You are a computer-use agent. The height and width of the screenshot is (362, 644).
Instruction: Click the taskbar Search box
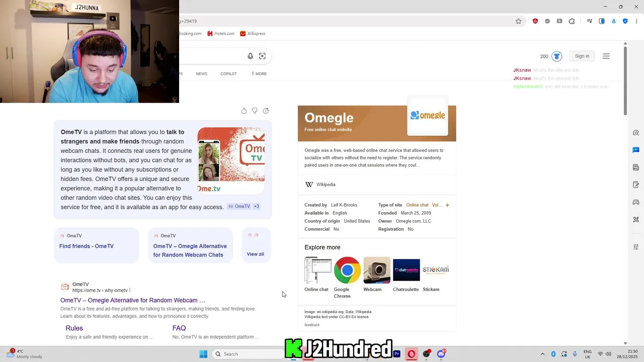249,354
